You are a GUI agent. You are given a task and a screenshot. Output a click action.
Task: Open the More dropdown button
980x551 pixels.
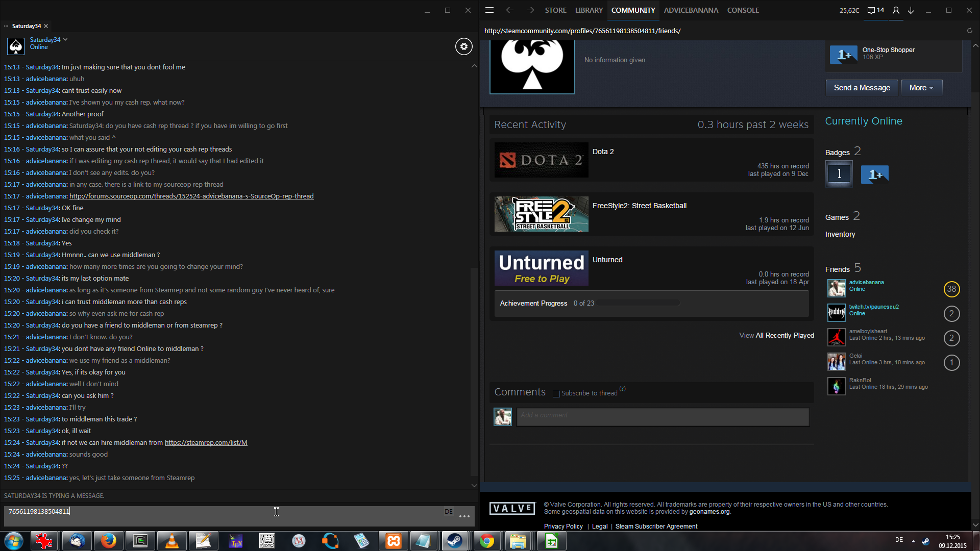921,88
